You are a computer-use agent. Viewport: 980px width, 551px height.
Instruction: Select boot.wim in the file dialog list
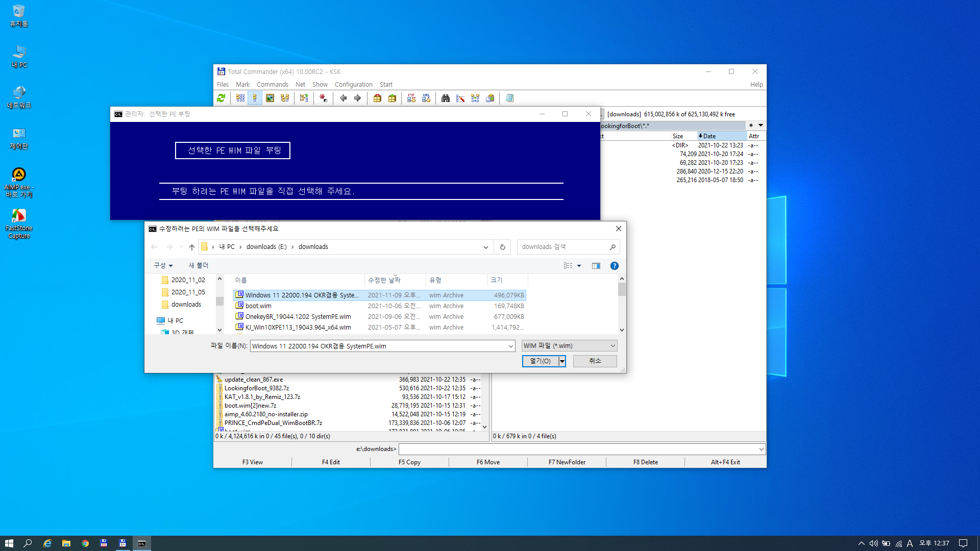(380, 306)
